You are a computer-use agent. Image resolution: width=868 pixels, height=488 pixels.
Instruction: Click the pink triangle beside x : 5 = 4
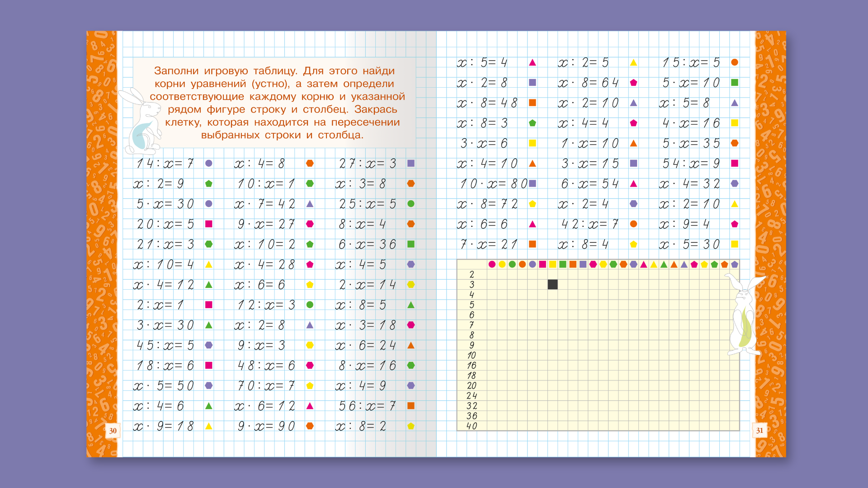pos(533,62)
